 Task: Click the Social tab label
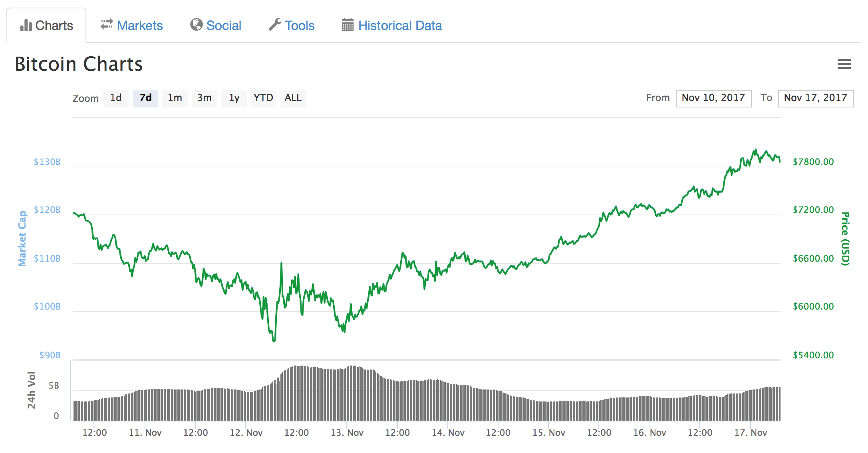(223, 26)
